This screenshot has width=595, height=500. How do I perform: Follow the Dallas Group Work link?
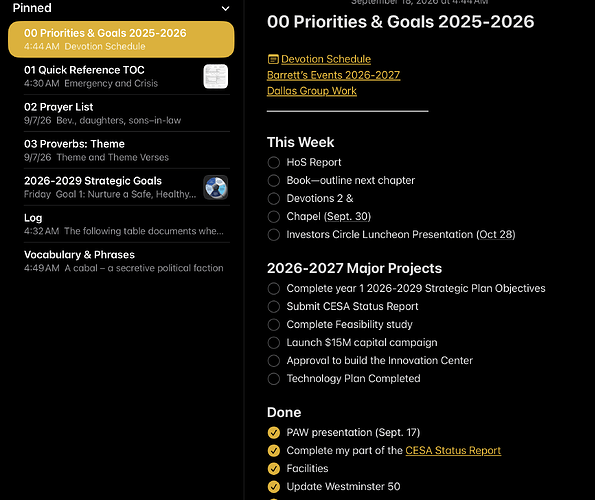coord(312,91)
